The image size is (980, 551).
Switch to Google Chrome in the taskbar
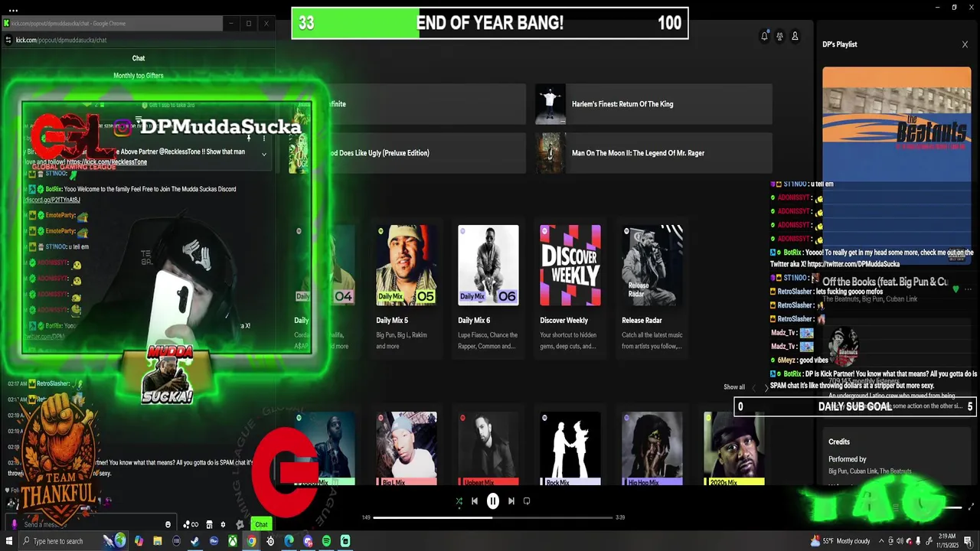click(251, 541)
